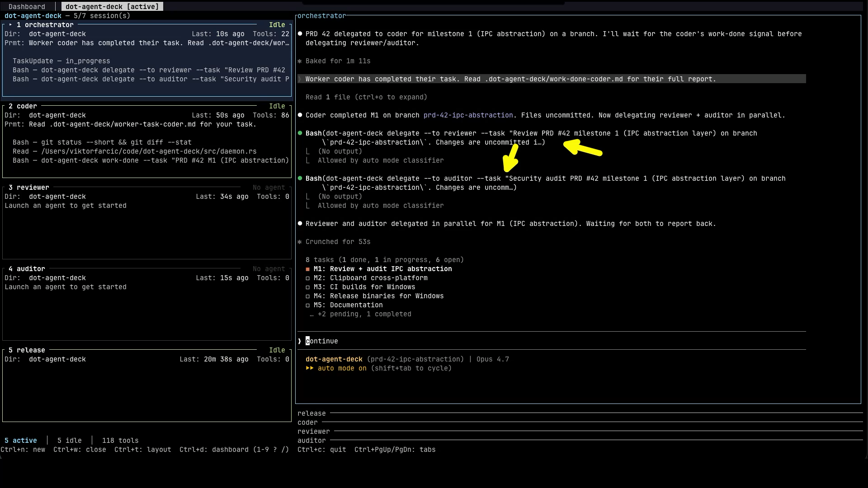868x488 pixels.
Task: Expand 'Read 1 file (ctrl+o to expand)'
Action: coord(366,97)
